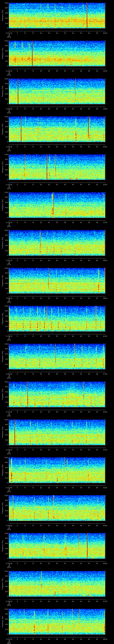
Task: Open the spectrogram plot starting at 12:39:00
Action: click(57, 318)
